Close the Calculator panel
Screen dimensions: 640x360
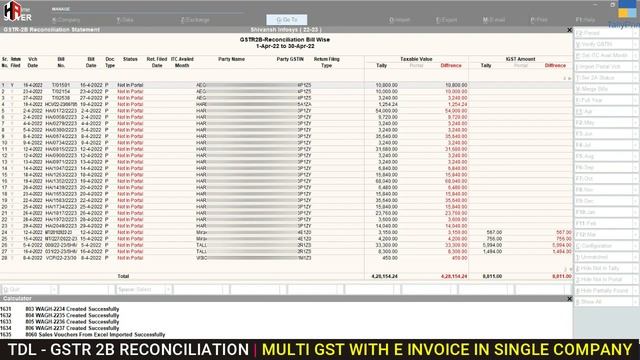[569, 299]
